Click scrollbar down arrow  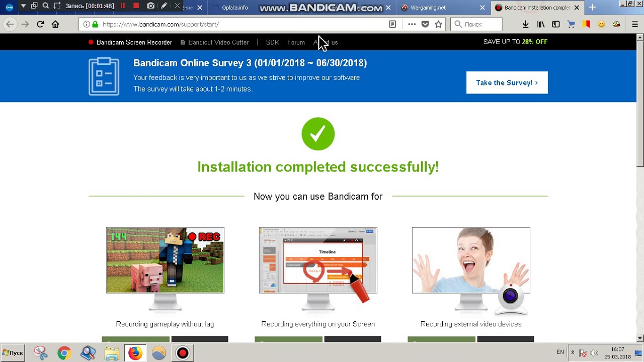pos(640,338)
